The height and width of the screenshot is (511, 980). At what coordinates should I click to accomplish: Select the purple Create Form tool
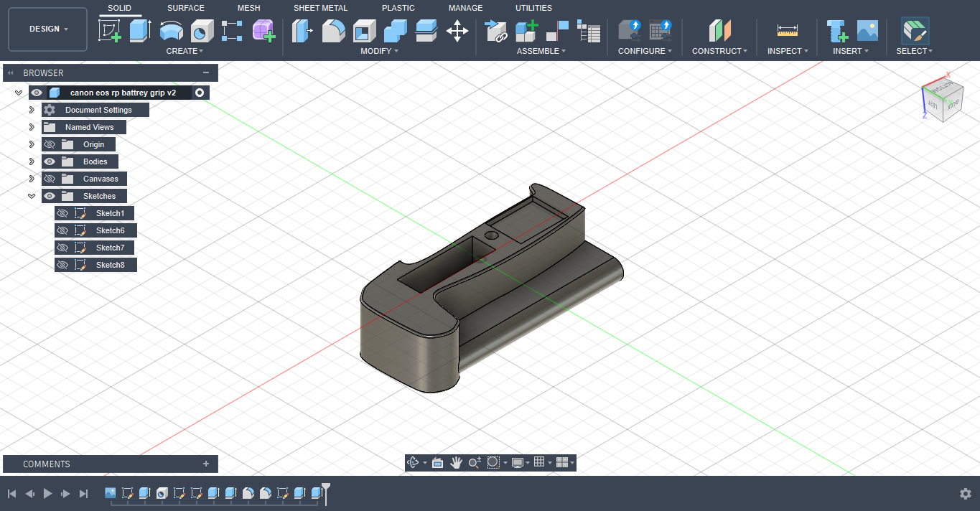(263, 31)
